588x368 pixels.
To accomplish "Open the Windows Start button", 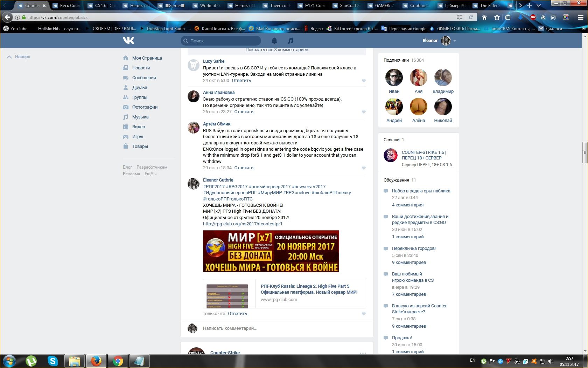I will (9, 361).
